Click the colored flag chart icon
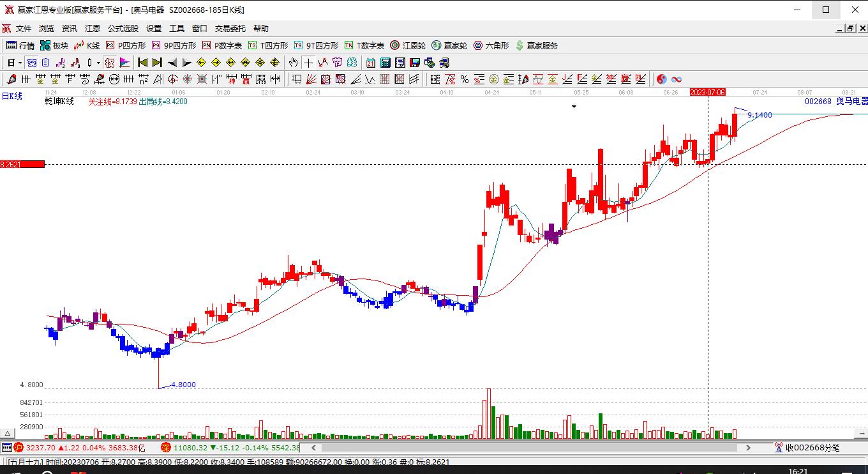The height and width of the screenshot is (474, 868). [124, 63]
